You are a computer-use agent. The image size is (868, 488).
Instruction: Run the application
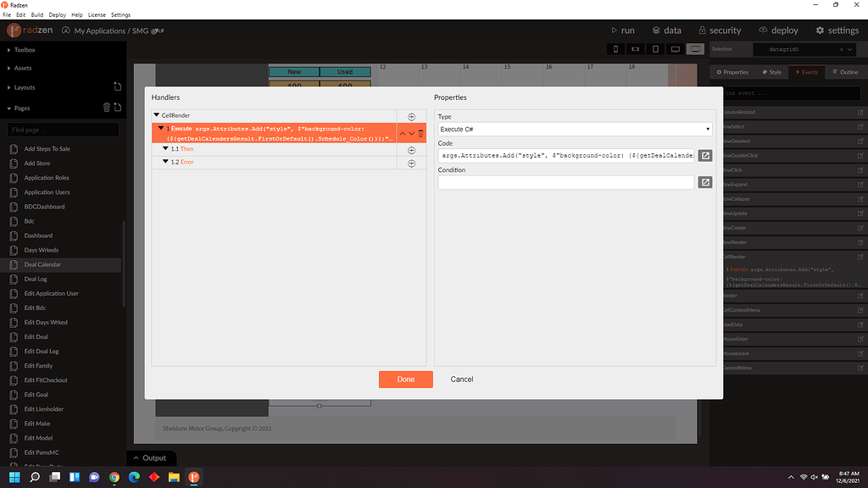621,30
